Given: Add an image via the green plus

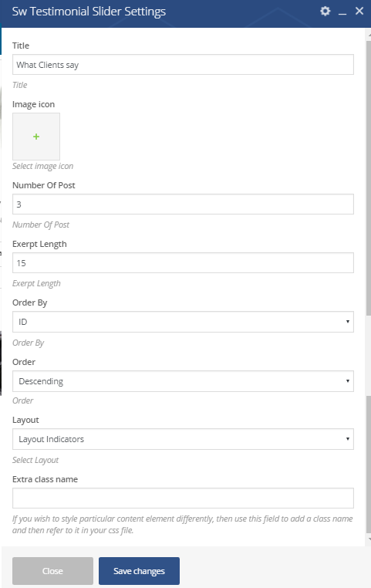Looking at the screenshot, I should 36,137.
